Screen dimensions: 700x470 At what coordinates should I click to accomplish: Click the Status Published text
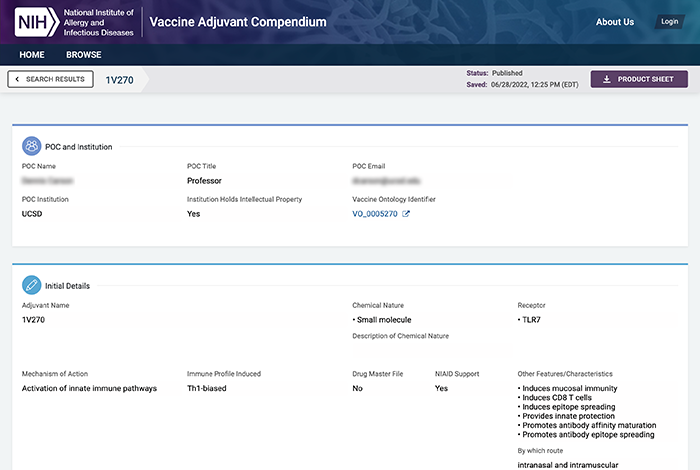click(494, 73)
